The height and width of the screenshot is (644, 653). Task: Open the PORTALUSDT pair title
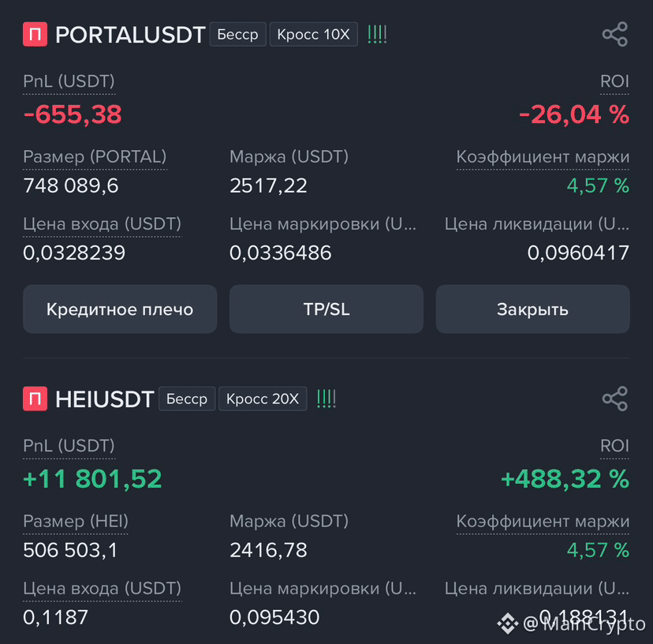130,34
